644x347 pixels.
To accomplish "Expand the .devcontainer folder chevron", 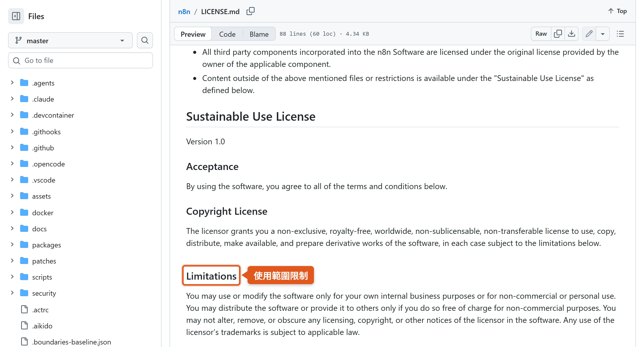I will 12,115.
